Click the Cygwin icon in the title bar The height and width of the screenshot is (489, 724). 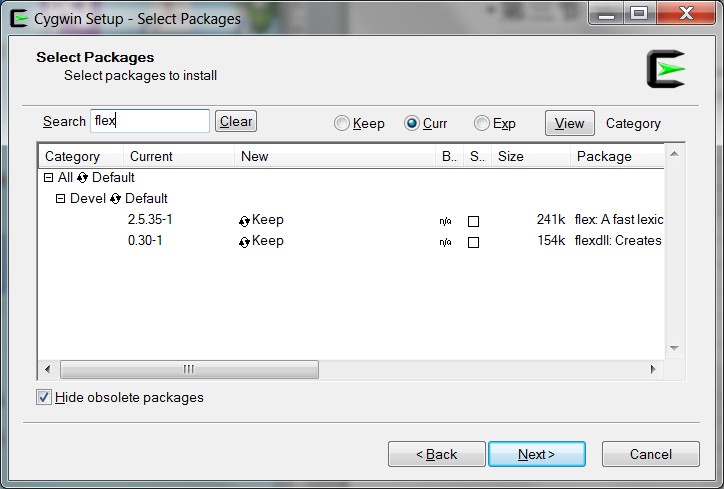[19, 18]
